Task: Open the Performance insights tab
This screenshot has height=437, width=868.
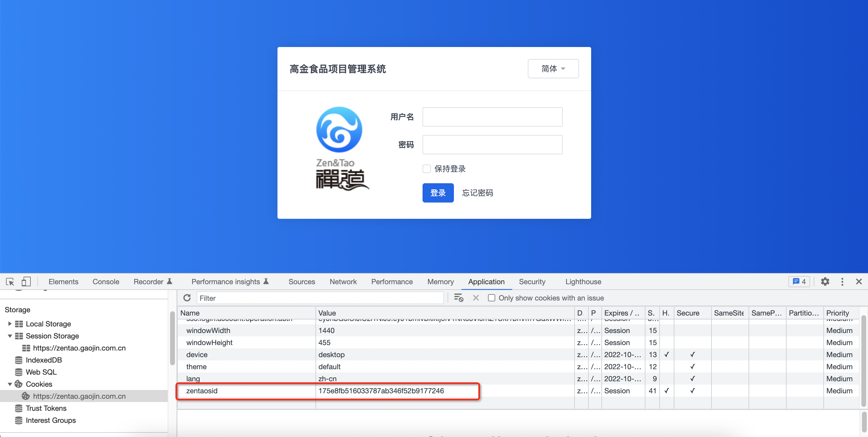Action: point(230,281)
